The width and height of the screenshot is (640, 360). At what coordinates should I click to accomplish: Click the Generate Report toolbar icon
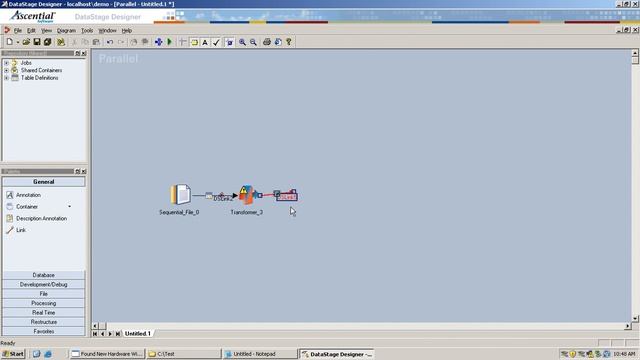tap(278, 42)
